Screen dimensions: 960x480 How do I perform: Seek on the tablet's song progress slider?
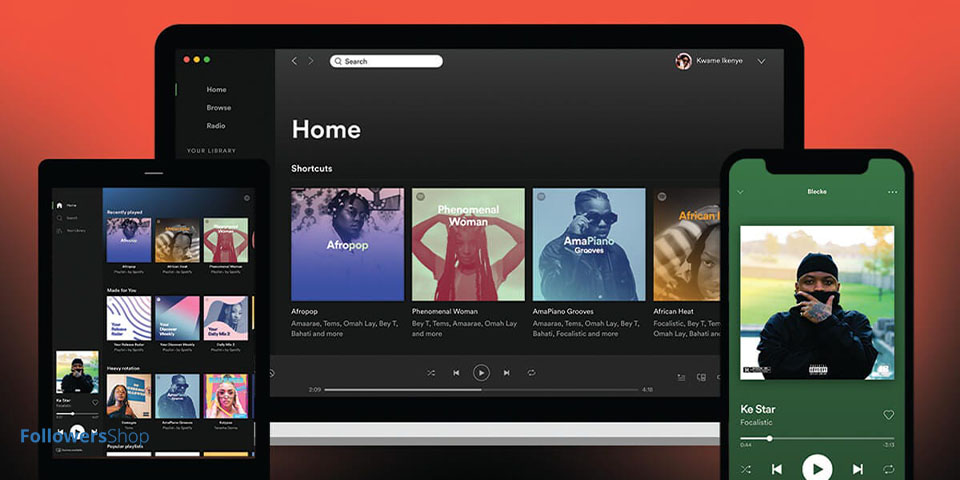click(77, 414)
